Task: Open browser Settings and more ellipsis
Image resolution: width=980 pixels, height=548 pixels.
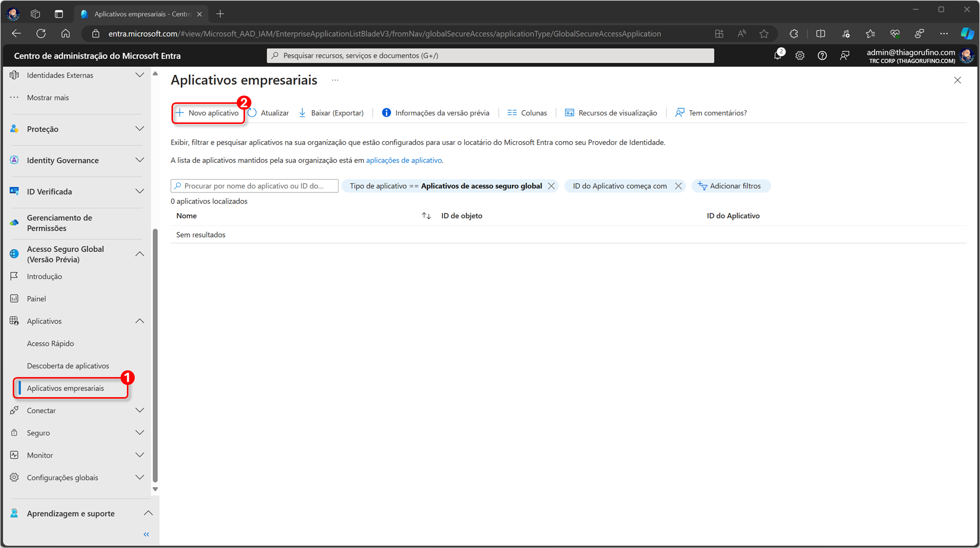Action: [944, 33]
